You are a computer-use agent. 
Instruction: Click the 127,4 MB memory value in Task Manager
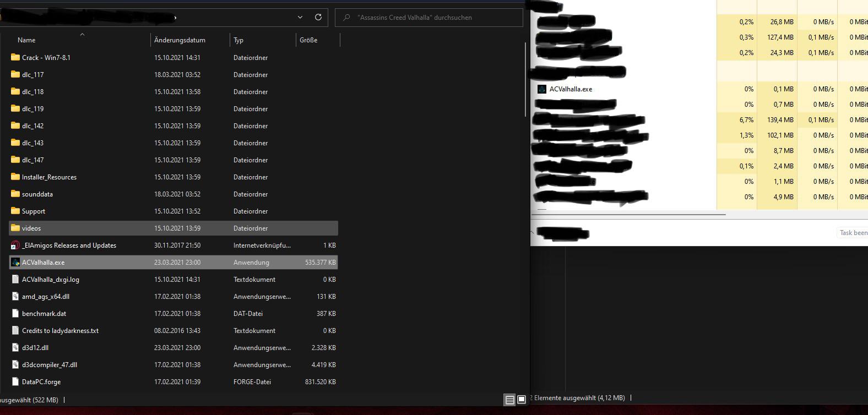point(780,37)
